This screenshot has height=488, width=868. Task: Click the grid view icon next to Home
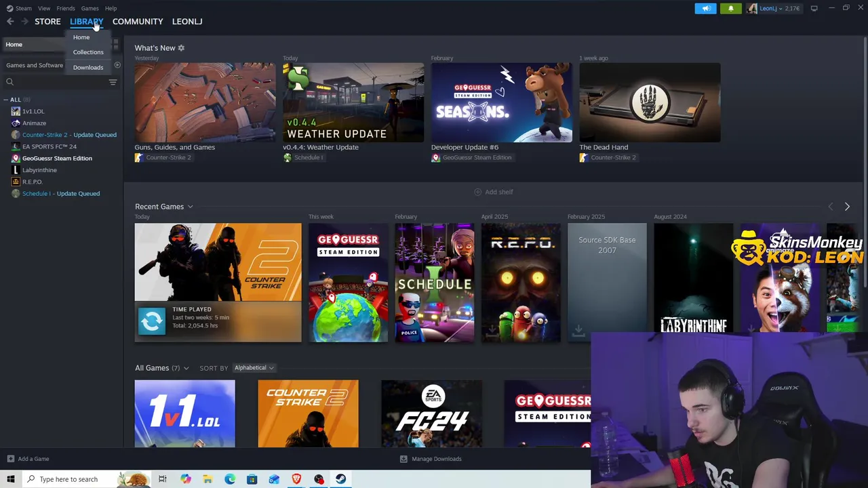[116, 44]
